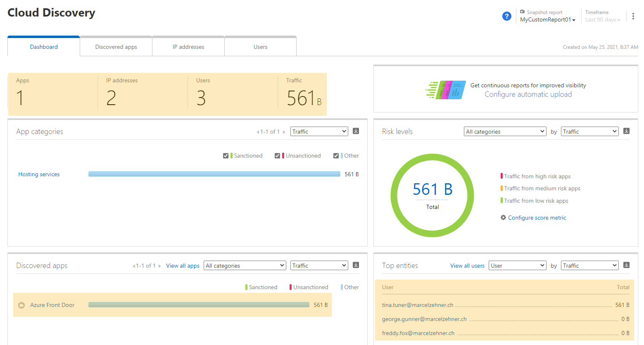Select the tina.tuner@marcelzehner.ch user row
This screenshot has width=644, height=345.
(x=418, y=305)
